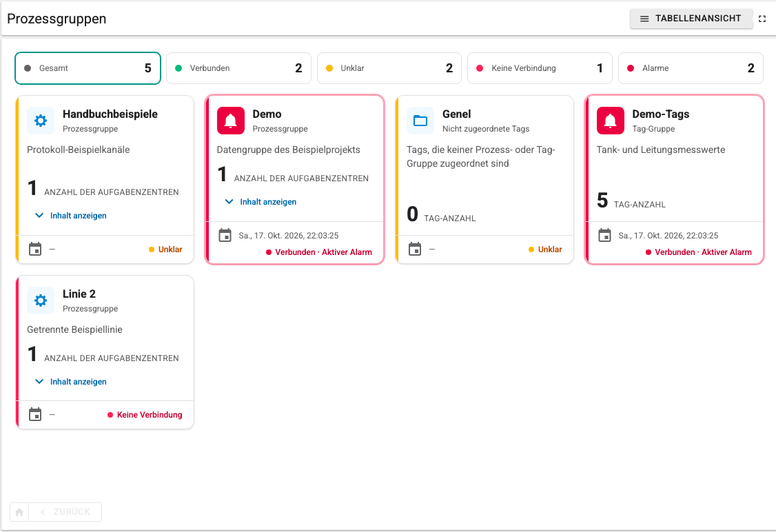Click the home icon at bottom left
Screen dimensions: 776x532
(19, 512)
